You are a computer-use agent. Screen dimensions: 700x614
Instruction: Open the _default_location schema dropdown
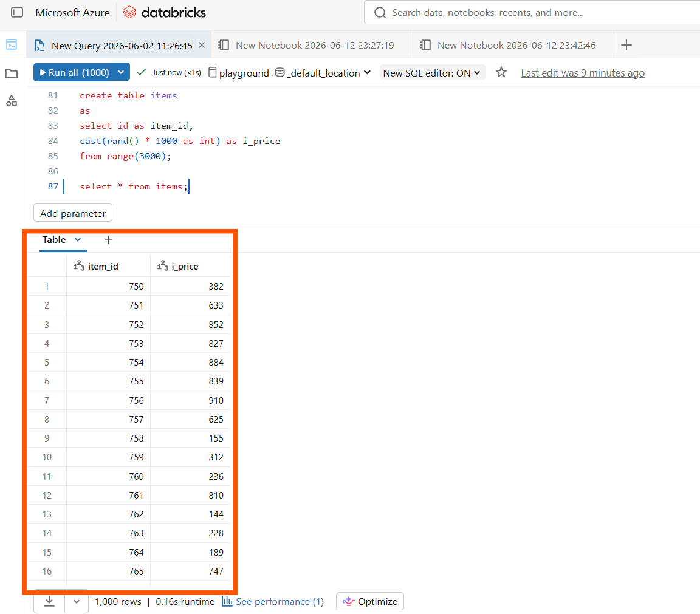(367, 72)
